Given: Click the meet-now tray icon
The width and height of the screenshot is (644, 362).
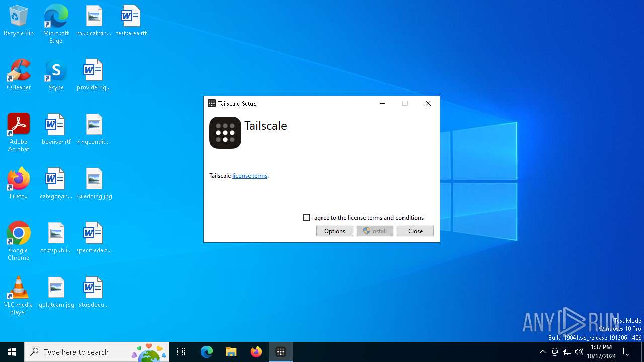Looking at the screenshot, I should (555, 352).
